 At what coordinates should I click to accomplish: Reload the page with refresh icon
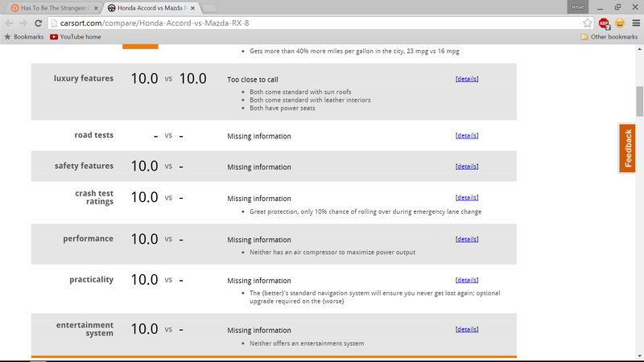pos(38,23)
